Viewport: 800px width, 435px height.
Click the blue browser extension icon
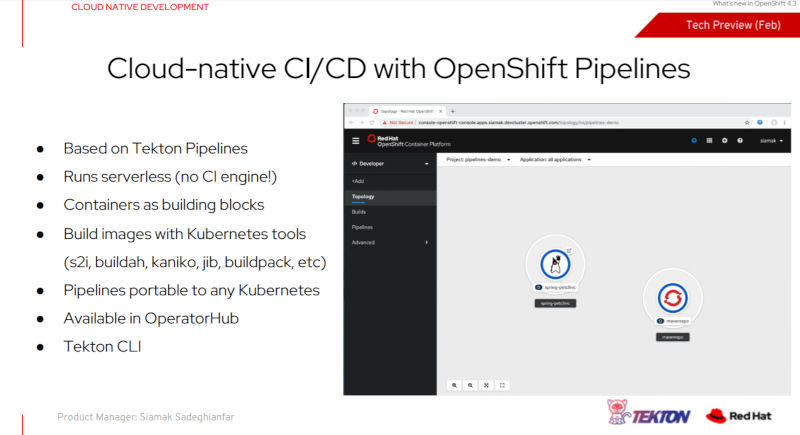(x=760, y=122)
